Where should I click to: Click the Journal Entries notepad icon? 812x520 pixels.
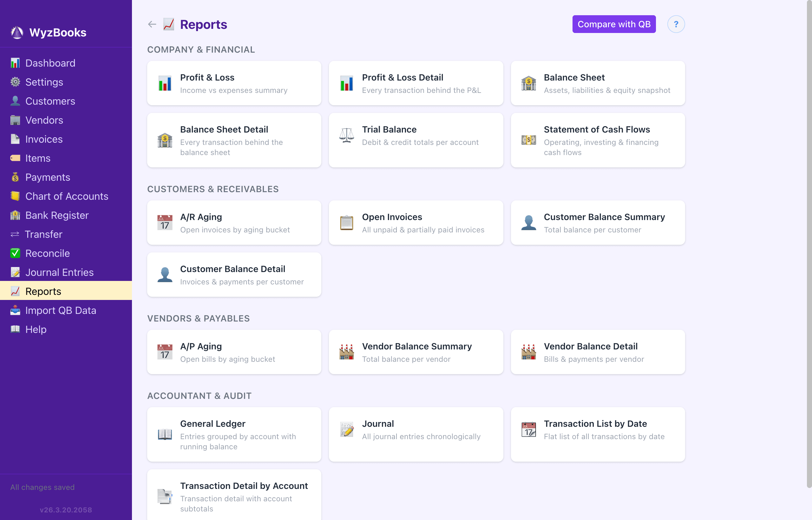click(x=15, y=272)
